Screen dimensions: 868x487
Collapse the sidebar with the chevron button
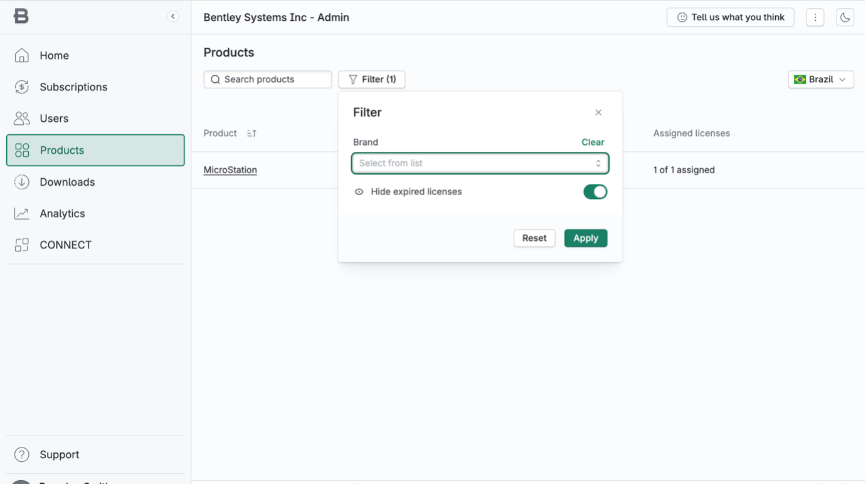[173, 16]
